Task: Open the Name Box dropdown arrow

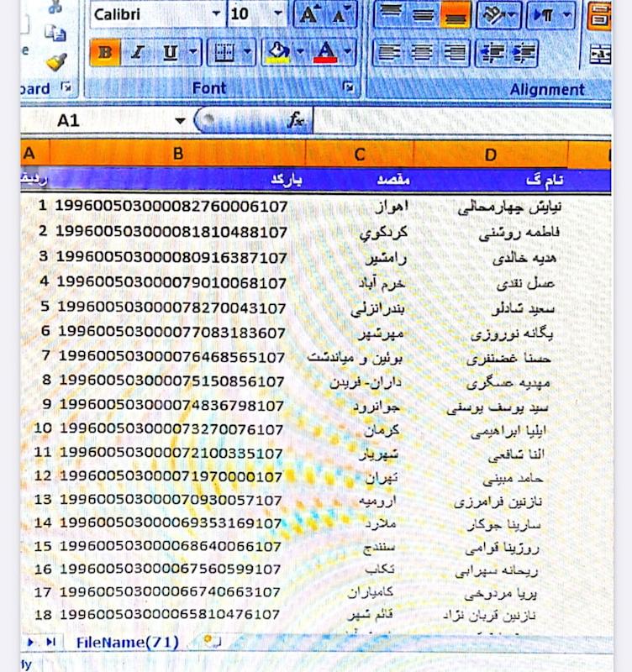Action: (181, 121)
